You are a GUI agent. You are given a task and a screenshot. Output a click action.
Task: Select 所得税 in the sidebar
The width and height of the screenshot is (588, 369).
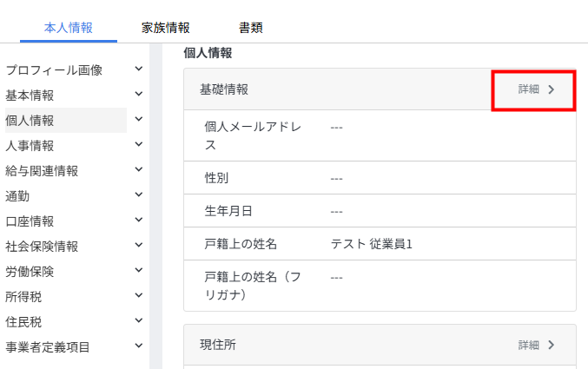(x=24, y=296)
